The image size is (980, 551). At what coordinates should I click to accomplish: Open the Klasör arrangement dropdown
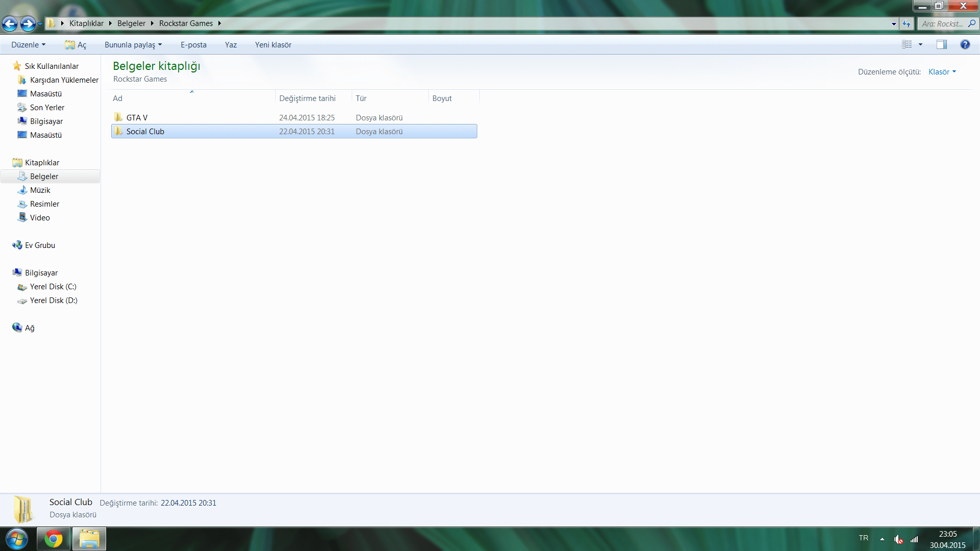(x=942, y=72)
